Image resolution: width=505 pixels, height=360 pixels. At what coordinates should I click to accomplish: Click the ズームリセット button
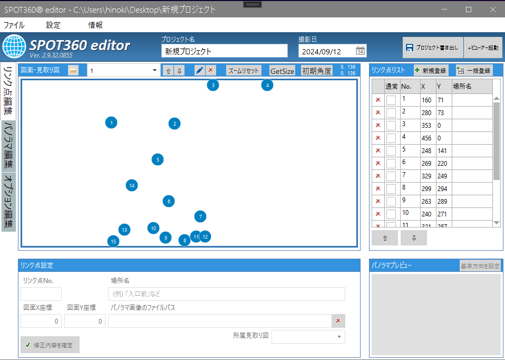coord(243,71)
